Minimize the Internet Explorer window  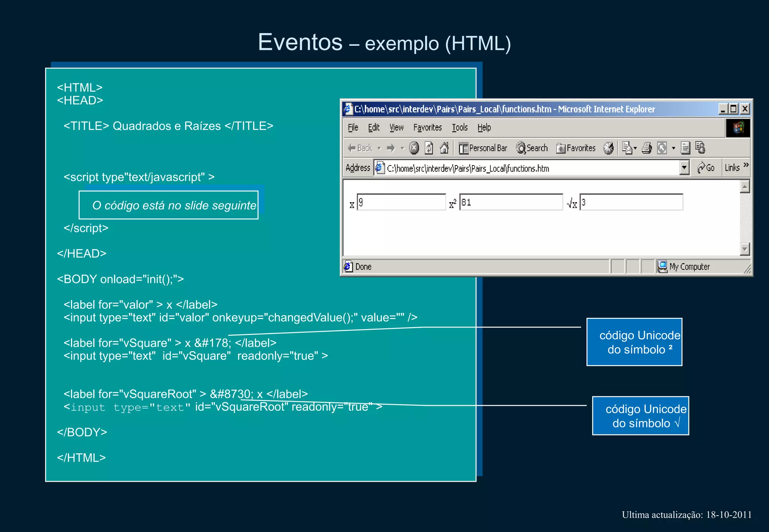[723, 109]
